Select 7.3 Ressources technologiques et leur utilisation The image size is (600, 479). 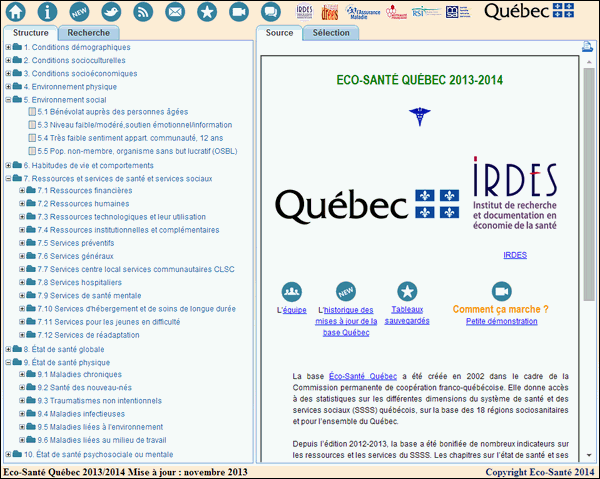(121, 217)
